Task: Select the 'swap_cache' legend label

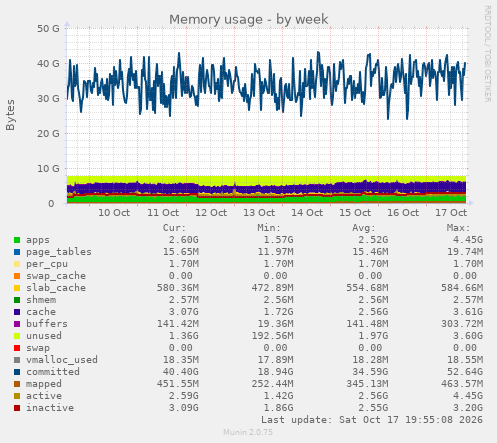Action: 56,276
